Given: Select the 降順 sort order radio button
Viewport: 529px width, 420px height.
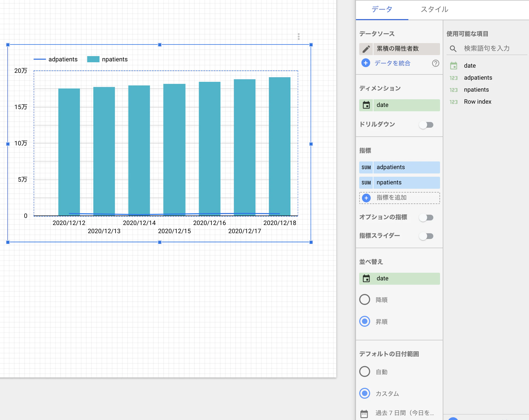Looking at the screenshot, I should (365, 299).
